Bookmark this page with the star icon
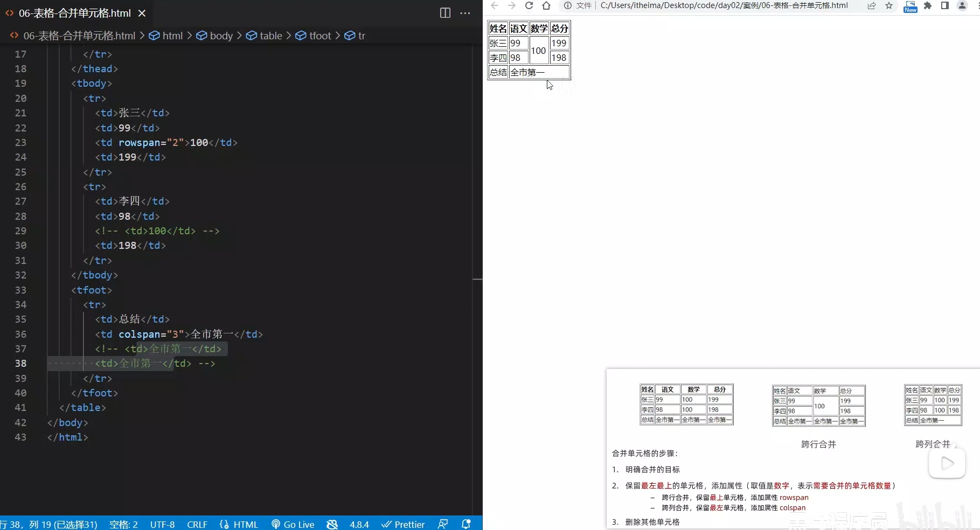The image size is (980, 530). [889, 6]
